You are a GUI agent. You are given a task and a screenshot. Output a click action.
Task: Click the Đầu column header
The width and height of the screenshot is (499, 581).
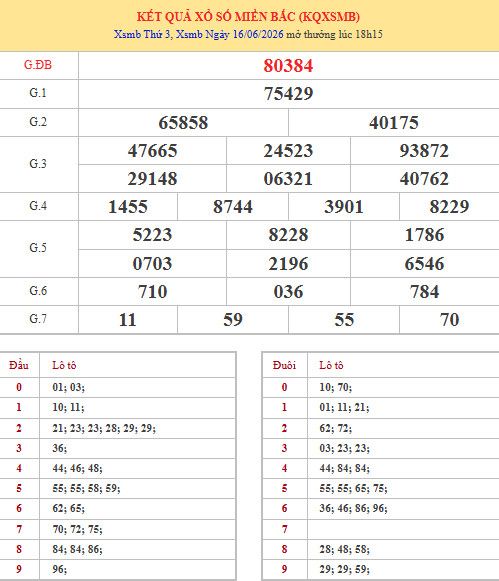pyautogui.click(x=19, y=365)
